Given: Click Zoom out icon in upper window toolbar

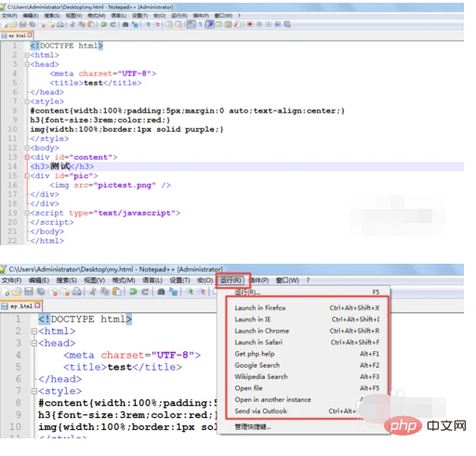Looking at the screenshot, I should (157, 24).
